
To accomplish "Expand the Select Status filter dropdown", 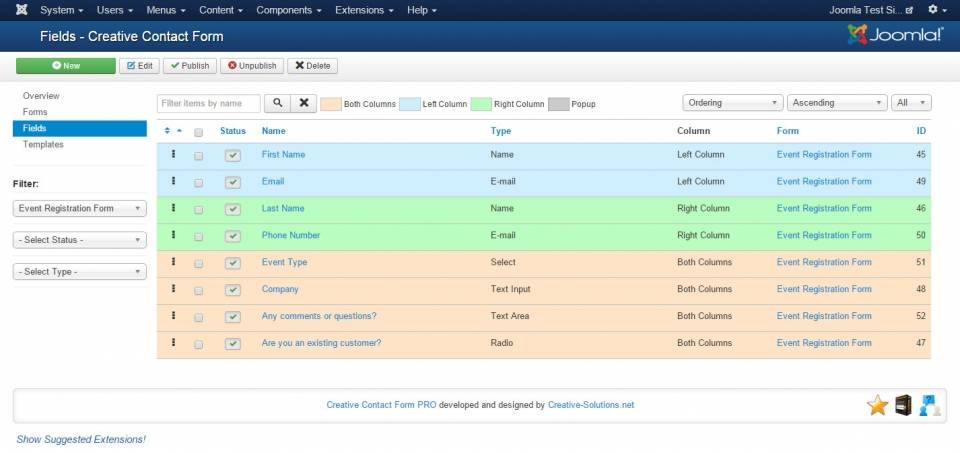I will [80, 240].
